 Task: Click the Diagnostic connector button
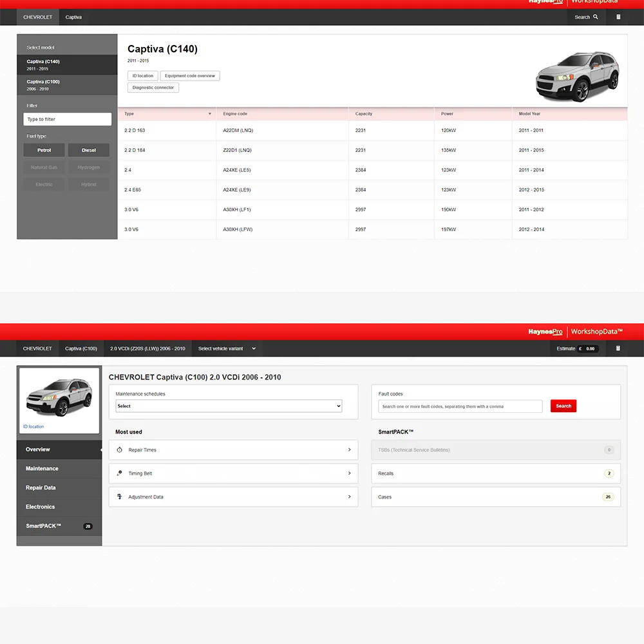153,88
